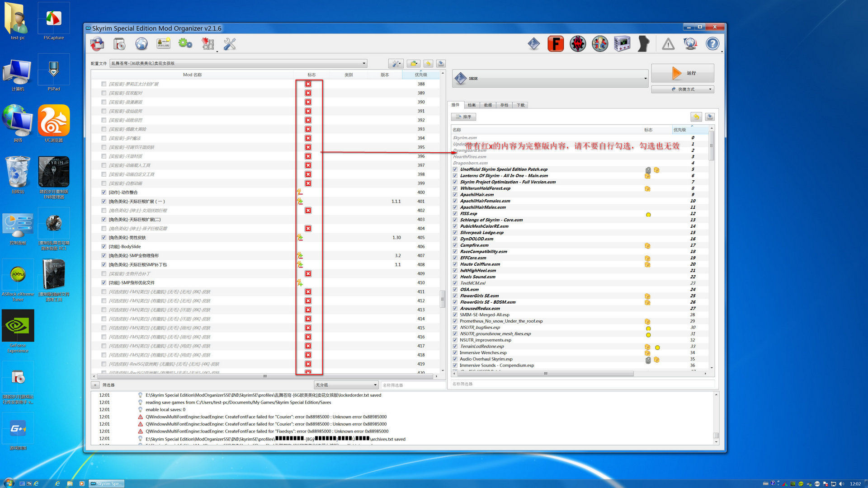Image resolution: width=868 pixels, height=488 pixels.
Task: Open executables gear configuration icon
Action: coord(185,44)
